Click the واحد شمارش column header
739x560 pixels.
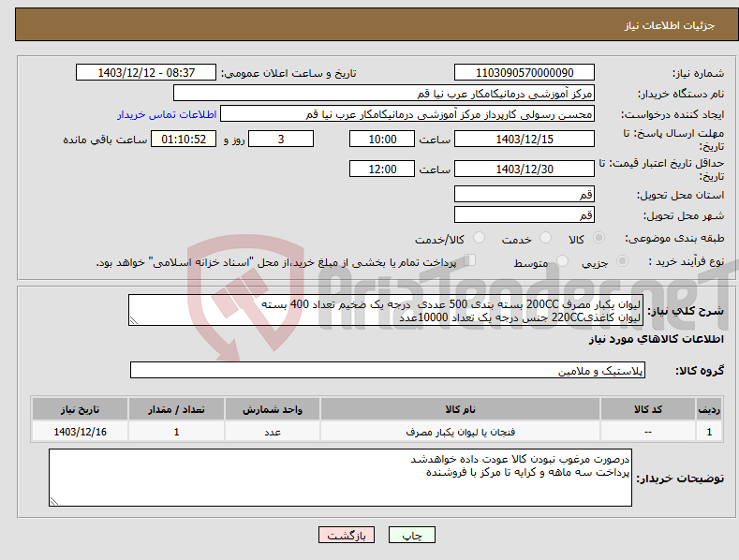click(x=273, y=408)
